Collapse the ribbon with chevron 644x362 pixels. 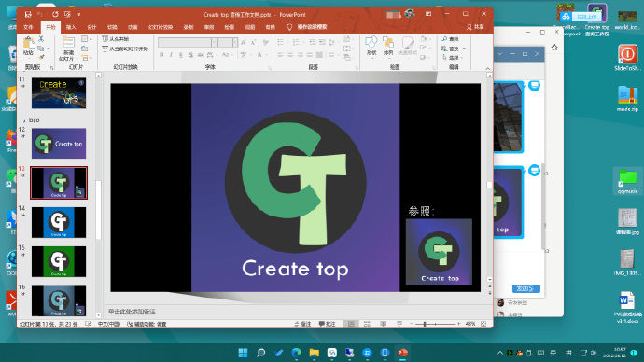coord(487,68)
